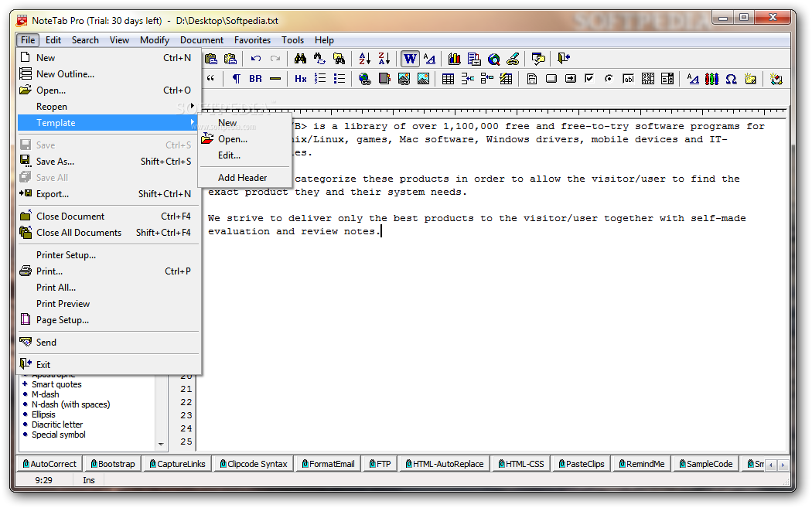The height and width of the screenshot is (508, 812).
Task: Switch to PasteClips clipbar tab
Action: pyautogui.click(x=582, y=464)
